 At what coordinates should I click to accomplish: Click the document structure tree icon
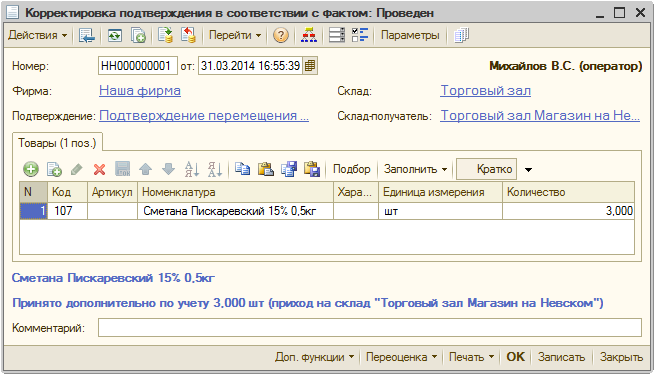tap(309, 35)
